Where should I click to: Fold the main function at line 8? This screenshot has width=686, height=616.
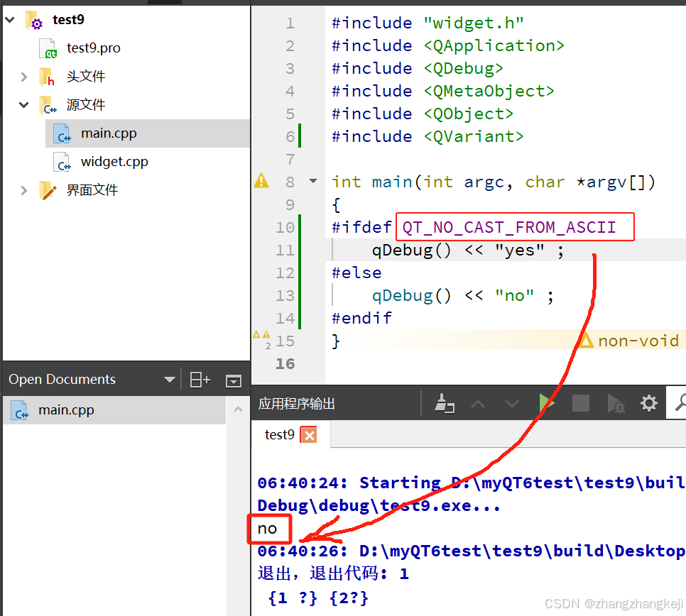[x=312, y=181]
